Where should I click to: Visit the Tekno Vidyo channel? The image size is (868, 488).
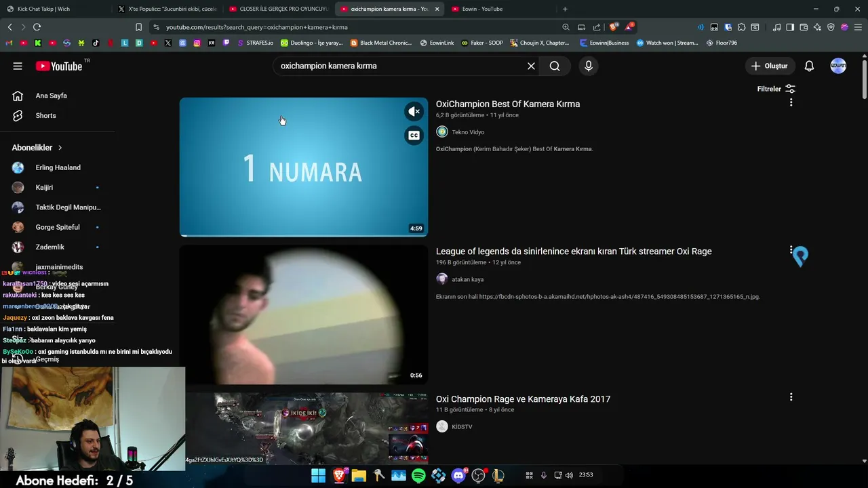(x=468, y=132)
